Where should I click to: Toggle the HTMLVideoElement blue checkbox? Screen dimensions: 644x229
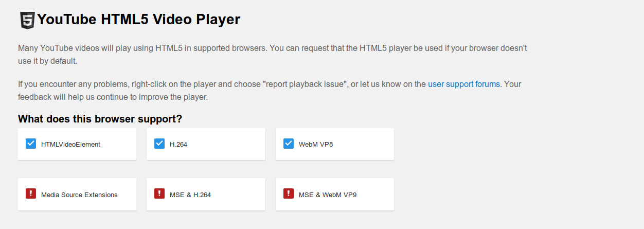tap(30, 144)
